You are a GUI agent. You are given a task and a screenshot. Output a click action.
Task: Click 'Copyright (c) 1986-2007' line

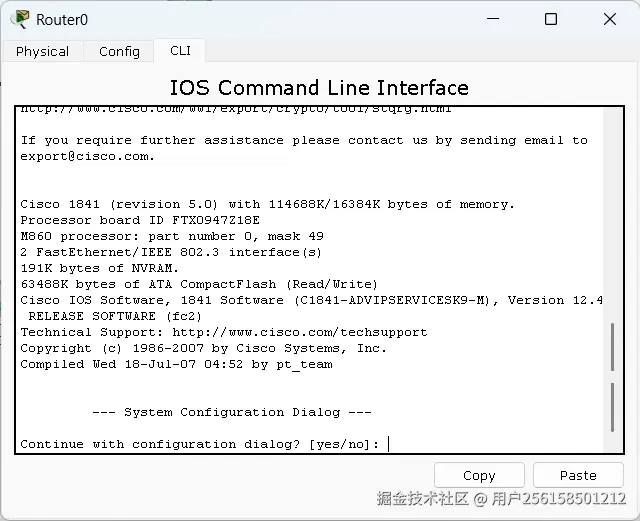(x=203, y=348)
